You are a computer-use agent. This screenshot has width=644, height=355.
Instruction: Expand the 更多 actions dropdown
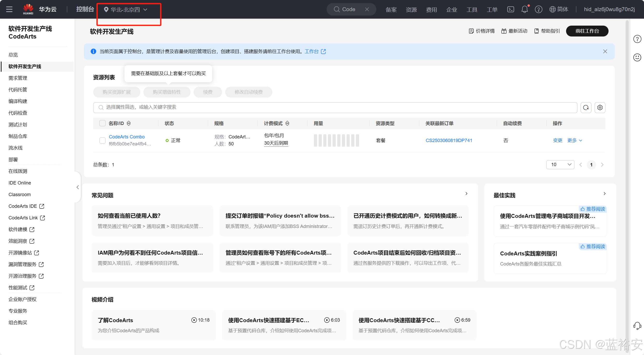point(575,140)
